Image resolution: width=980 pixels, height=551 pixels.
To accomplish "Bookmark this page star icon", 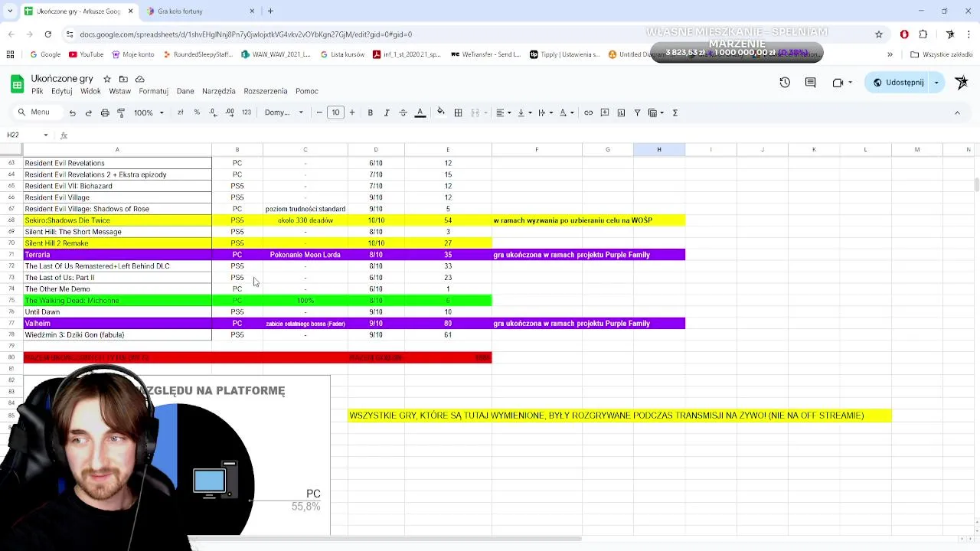I will (879, 34).
